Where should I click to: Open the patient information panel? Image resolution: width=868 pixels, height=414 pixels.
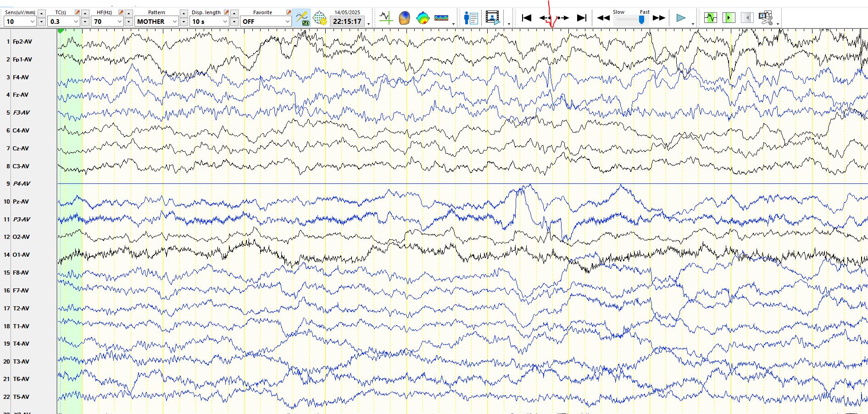471,18
